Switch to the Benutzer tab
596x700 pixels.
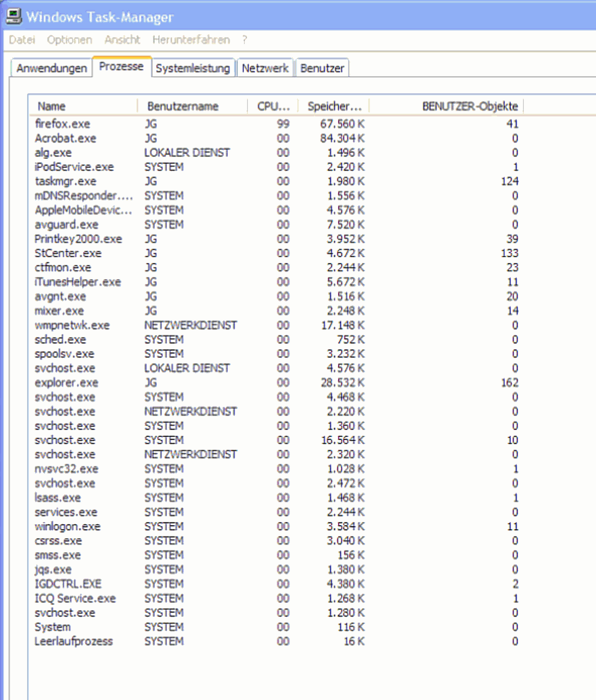coord(322,68)
